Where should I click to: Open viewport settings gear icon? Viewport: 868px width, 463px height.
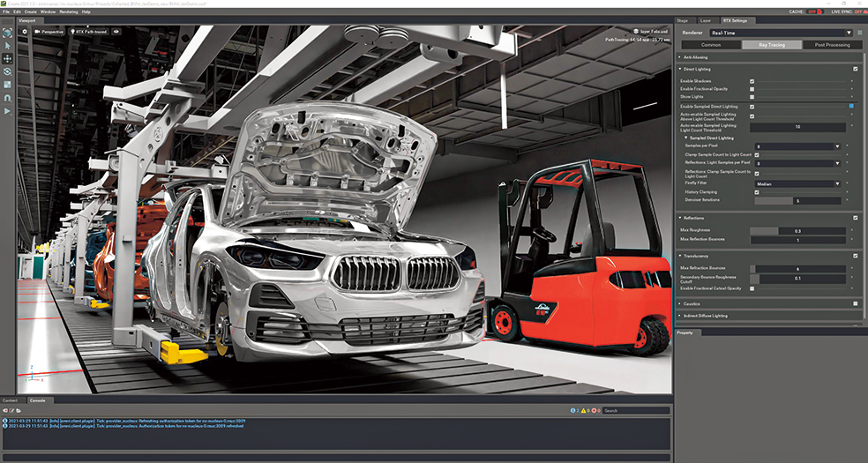[24, 31]
